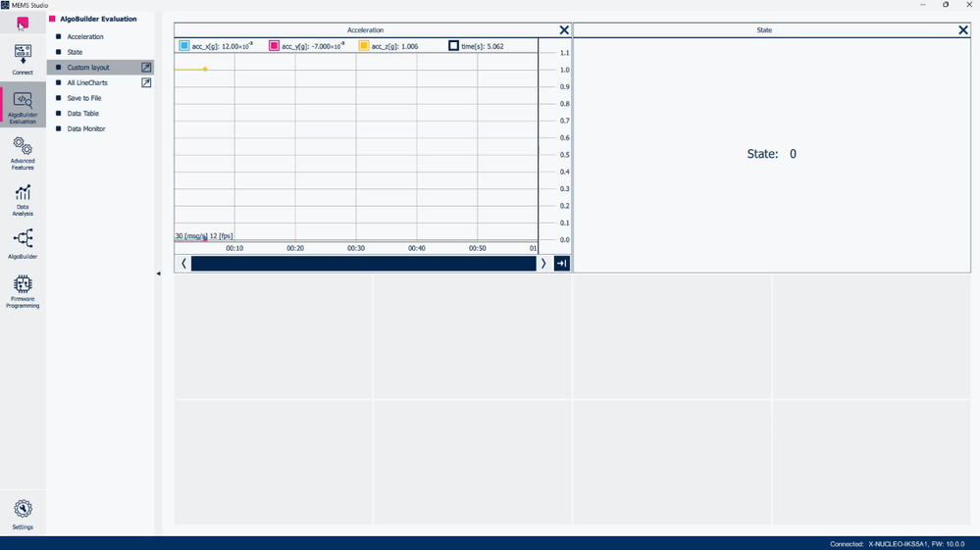
Task: Click the connected device status text
Action: point(897,544)
